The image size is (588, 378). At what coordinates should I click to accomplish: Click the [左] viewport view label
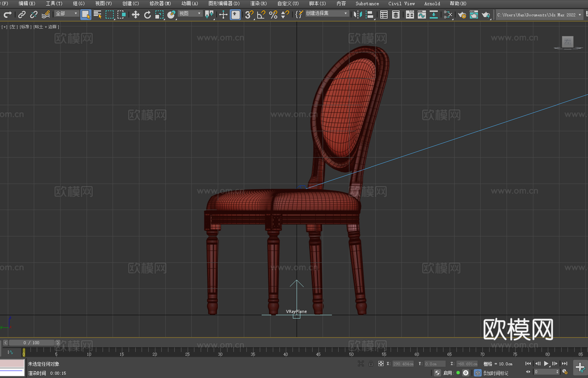tap(13, 27)
